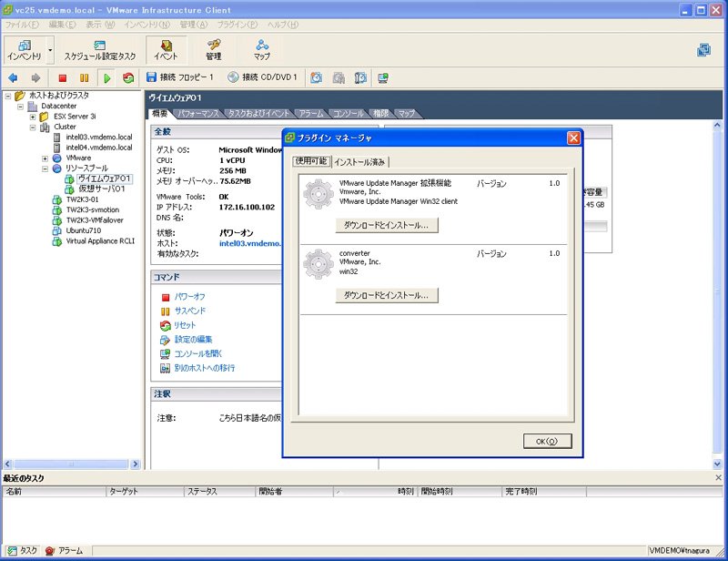Open the Events (イベント) toolbar view
Screen dimensions: 728x561
click(x=166, y=50)
